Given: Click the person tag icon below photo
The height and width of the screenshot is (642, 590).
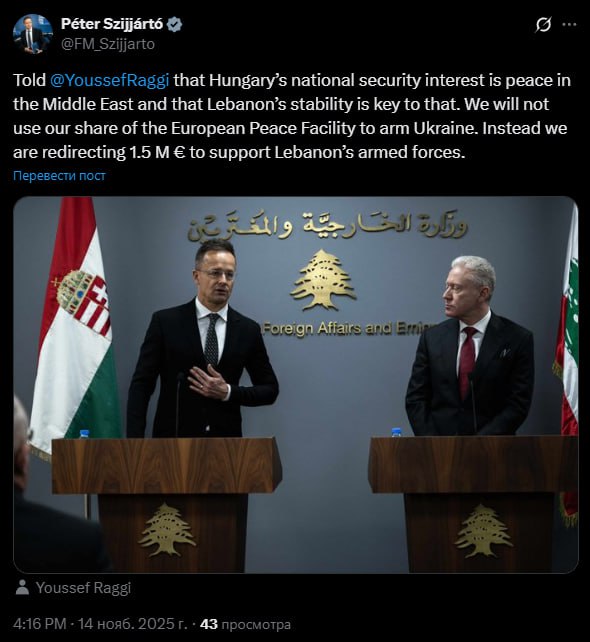Looking at the screenshot, I should [22, 588].
